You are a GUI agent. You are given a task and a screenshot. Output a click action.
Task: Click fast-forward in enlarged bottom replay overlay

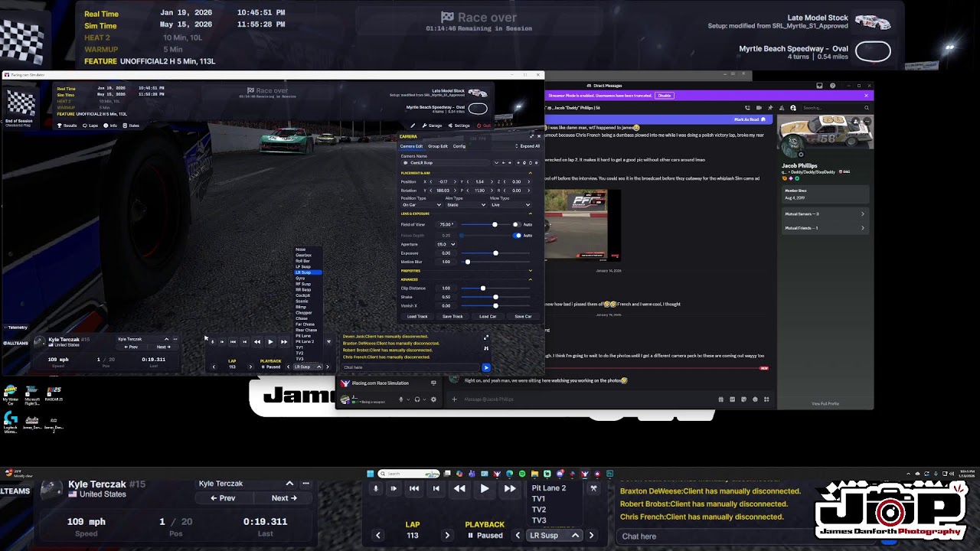click(510, 488)
